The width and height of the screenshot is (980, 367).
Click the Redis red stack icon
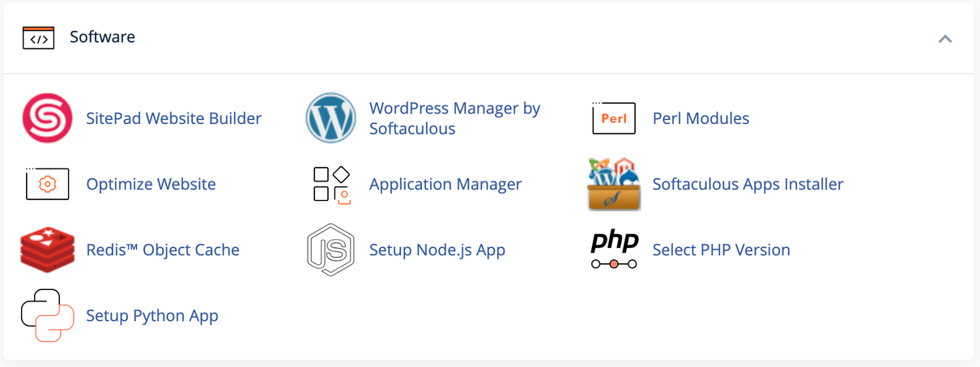point(47,250)
